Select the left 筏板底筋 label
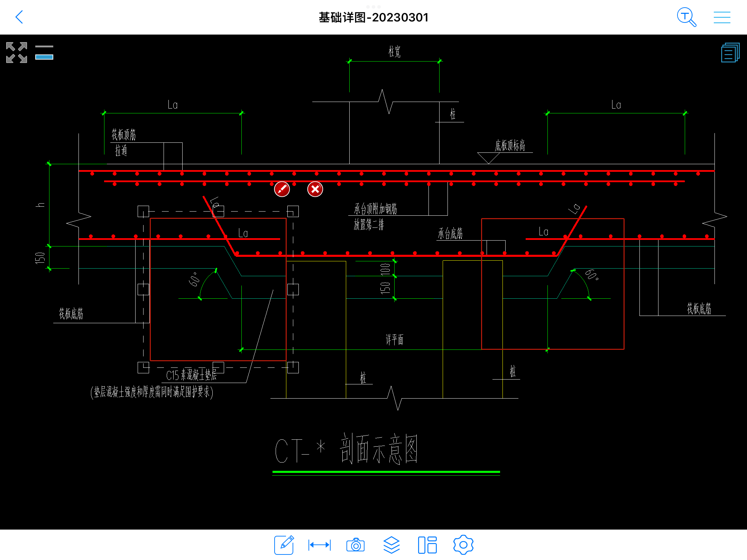 tap(71, 314)
